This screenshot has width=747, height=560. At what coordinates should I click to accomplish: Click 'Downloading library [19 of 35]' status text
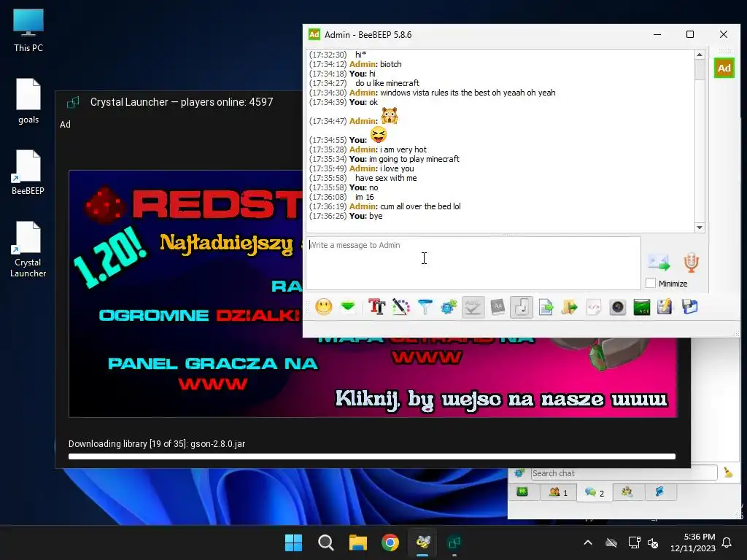(157, 444)
